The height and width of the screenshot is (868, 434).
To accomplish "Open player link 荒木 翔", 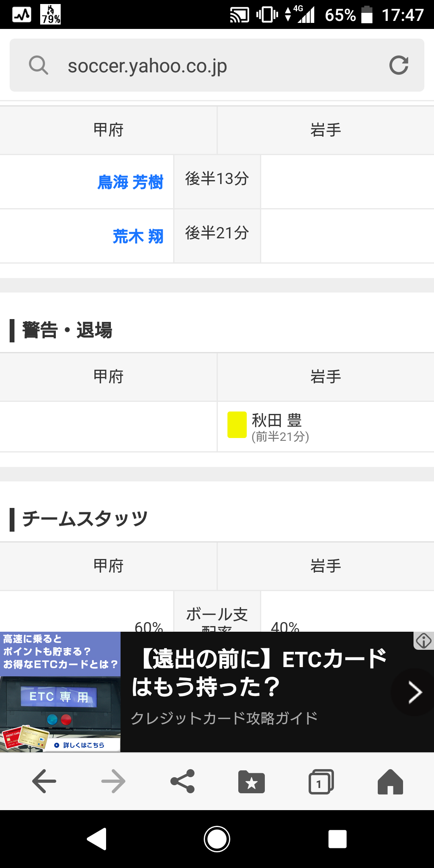I will 138,236.
